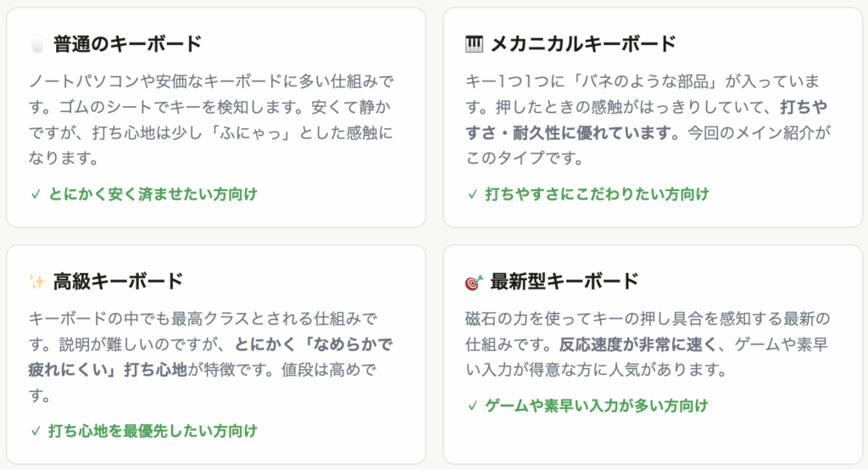Select the 高級キーボード card title

[118, 282]
